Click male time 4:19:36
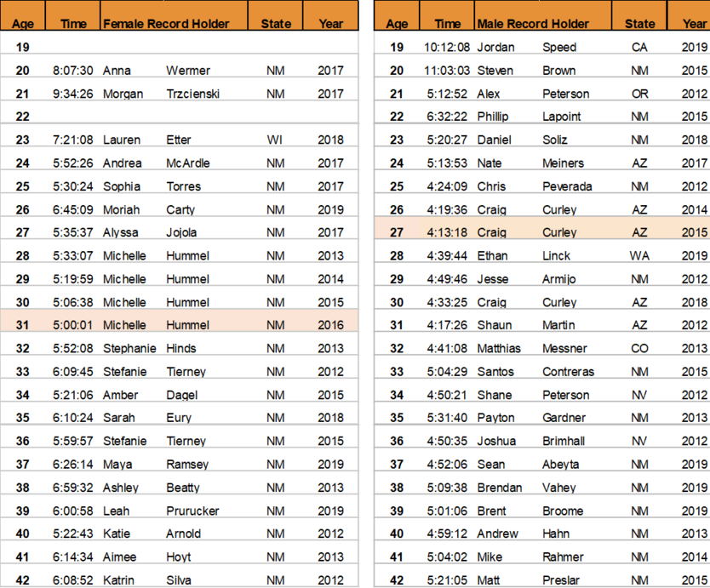The width and height of the screenshot is (710, 588). (x=447, y=210)
